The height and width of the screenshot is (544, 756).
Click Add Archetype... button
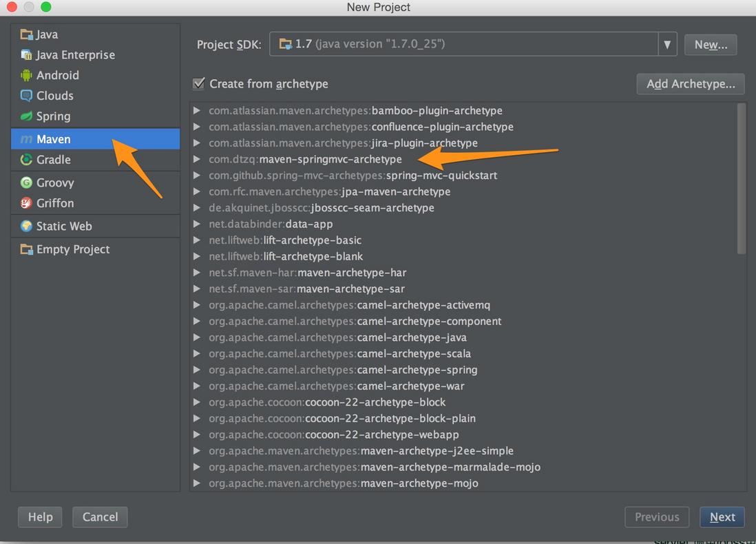click(x=691, y=84)
